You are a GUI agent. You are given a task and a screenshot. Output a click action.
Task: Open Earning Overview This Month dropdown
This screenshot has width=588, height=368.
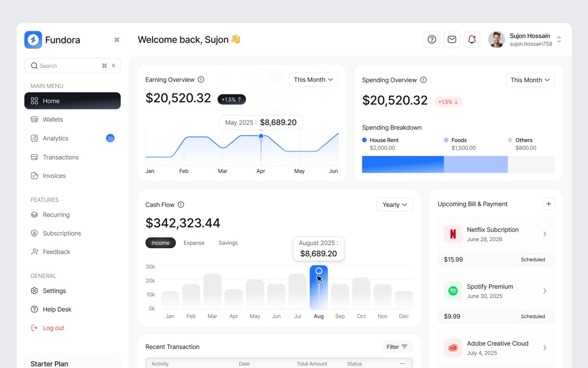point(314,79)
